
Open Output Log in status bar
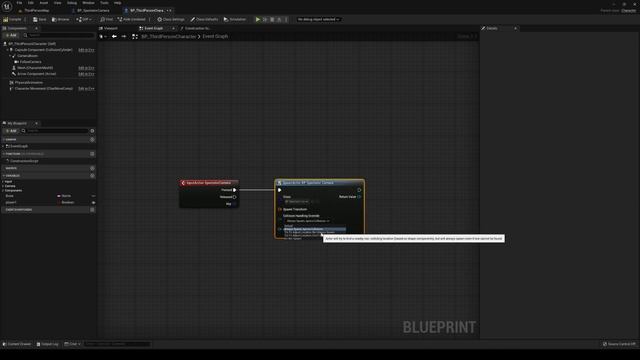click(47, 344)
